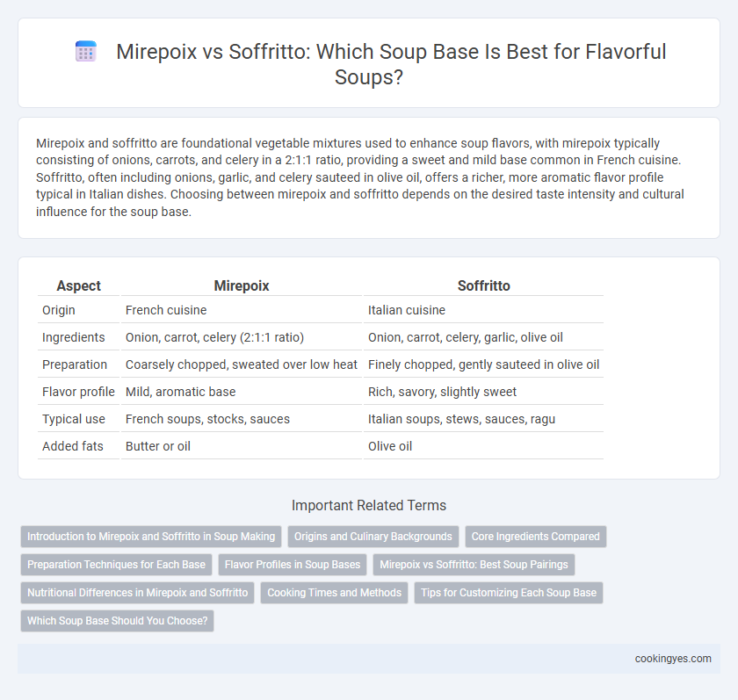The image size is (738, 700).
Task: Click the Soffritto column header
Action: [484, 285]
